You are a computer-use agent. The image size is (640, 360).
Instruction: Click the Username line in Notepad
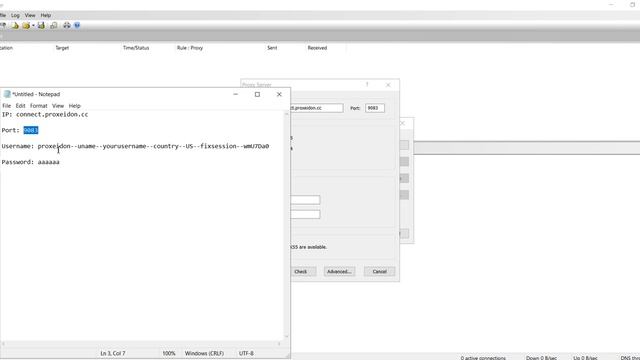click(135, 146)
